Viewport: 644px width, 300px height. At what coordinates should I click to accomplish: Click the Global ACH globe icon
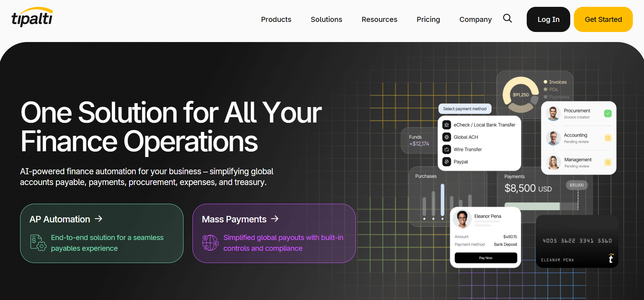[446, 137]
